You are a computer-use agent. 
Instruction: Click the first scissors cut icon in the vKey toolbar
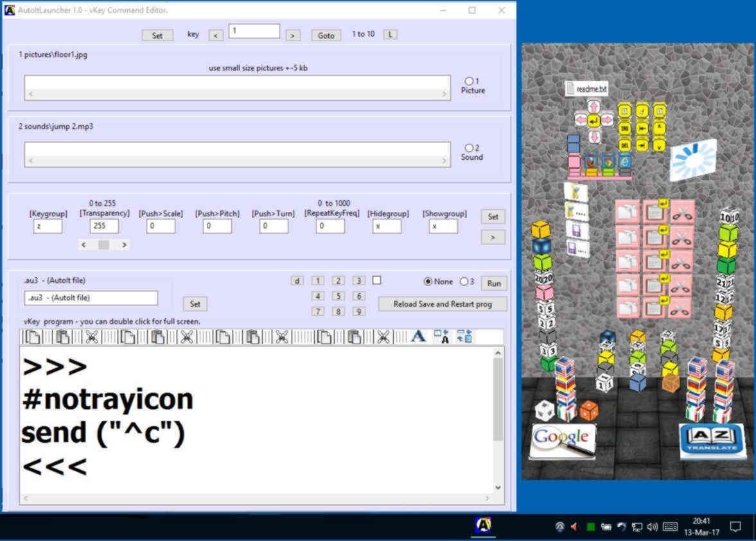click(x=91, y=337)
